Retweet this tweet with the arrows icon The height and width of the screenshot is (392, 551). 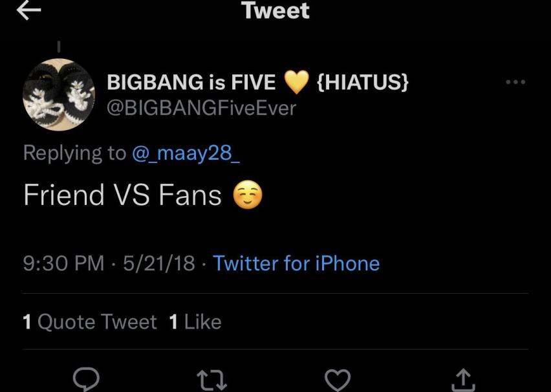coord(212,379)
